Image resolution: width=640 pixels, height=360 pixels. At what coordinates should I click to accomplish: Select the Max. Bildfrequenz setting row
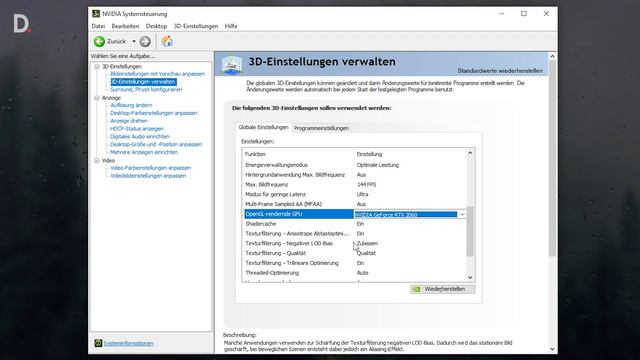(x=355, y=184)
